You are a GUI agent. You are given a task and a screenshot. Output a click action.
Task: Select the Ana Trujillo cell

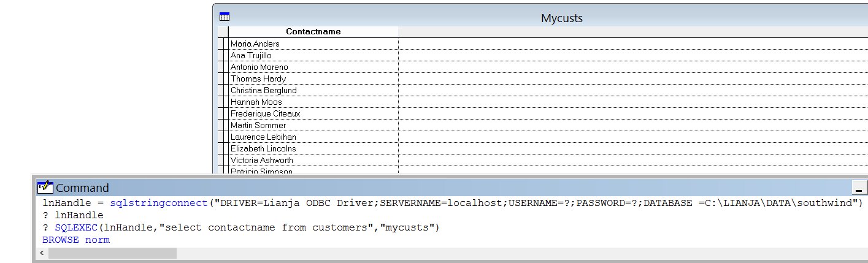313,55
